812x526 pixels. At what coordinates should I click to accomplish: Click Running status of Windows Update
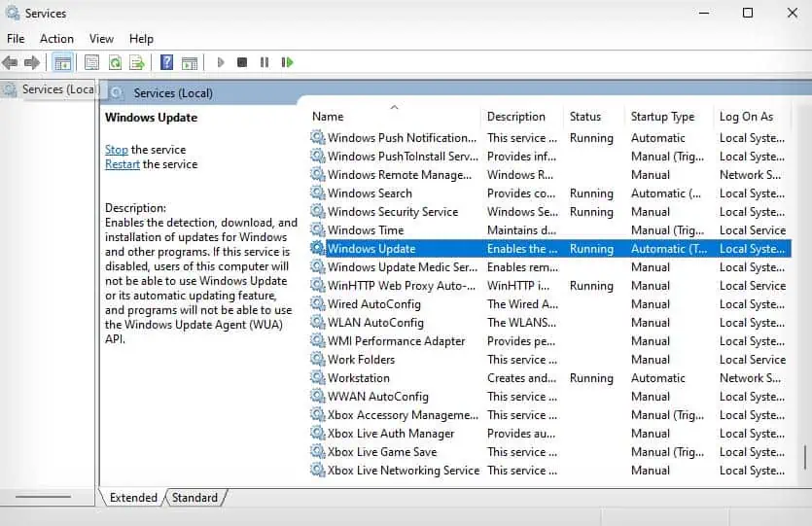[591, 249]
